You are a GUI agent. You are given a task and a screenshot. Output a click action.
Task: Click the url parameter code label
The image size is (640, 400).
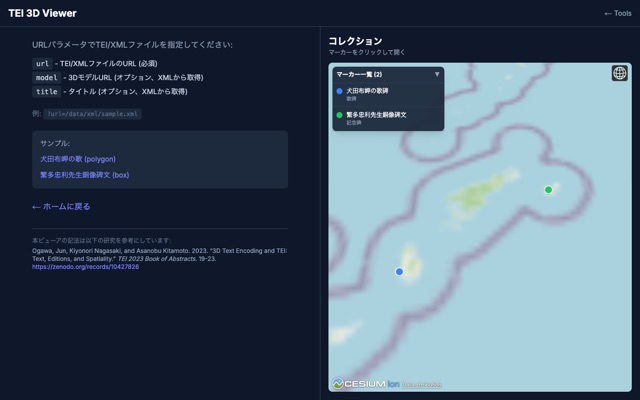tap(42, 64)
